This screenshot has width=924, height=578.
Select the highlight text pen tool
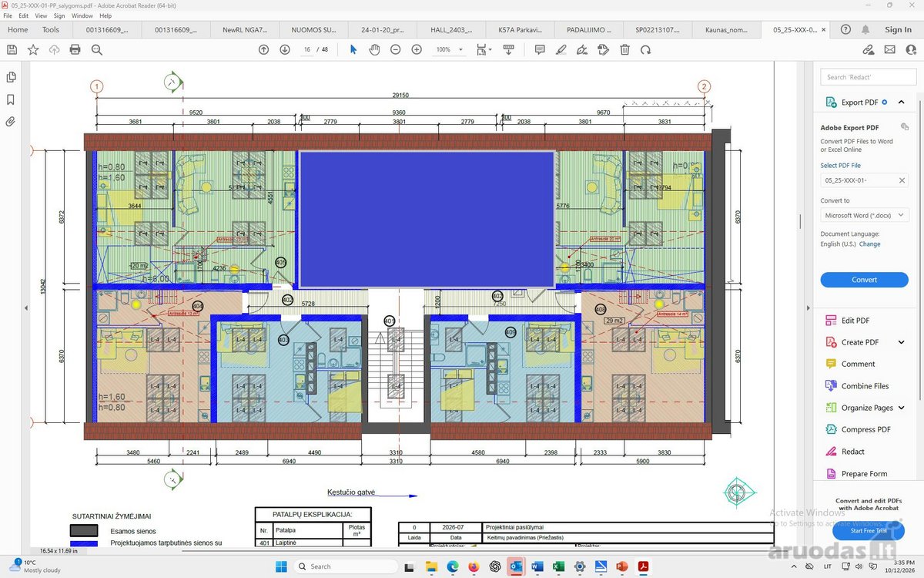pyautogui.click(x=561, y=49)
